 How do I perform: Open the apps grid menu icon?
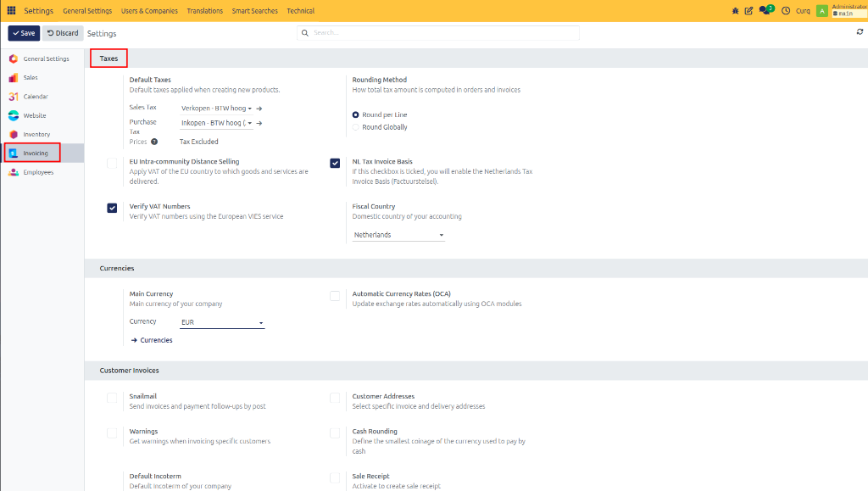11,10
